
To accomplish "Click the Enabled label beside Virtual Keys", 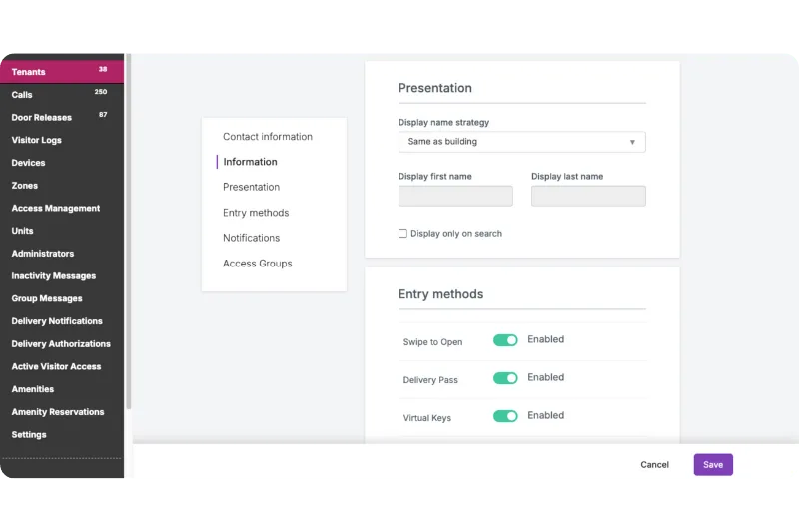I will 545,416.
